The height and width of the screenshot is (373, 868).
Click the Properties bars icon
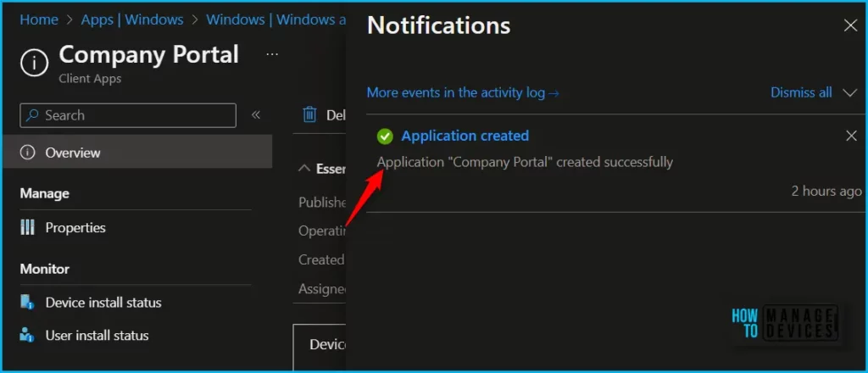(27, 227)
